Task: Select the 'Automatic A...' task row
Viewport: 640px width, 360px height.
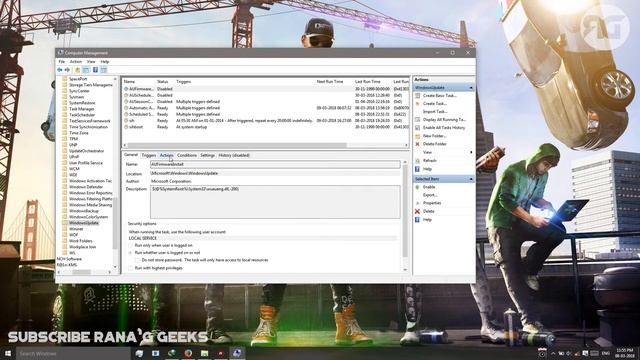Action: click(x=265, y=108)
